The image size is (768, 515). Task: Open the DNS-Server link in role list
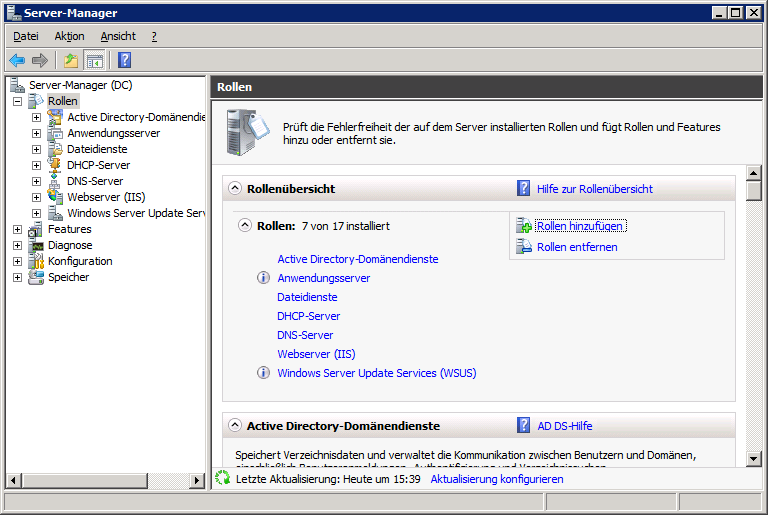click(305, 335)
